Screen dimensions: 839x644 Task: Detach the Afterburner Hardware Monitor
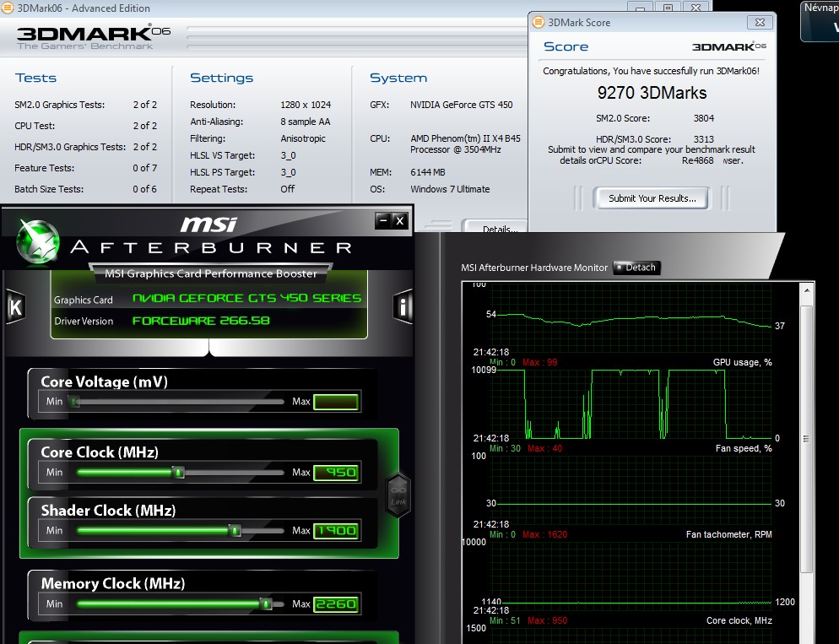click(636, 268)
